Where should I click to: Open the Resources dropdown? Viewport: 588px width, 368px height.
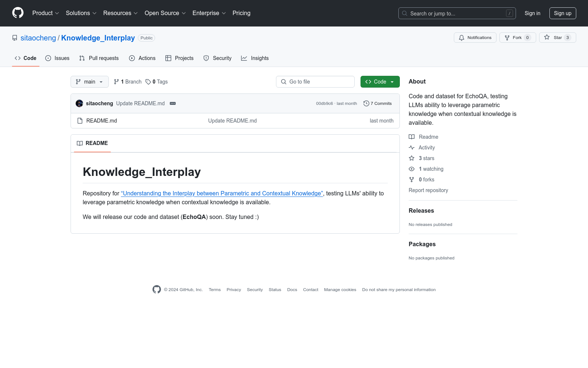tap(121, 13)
